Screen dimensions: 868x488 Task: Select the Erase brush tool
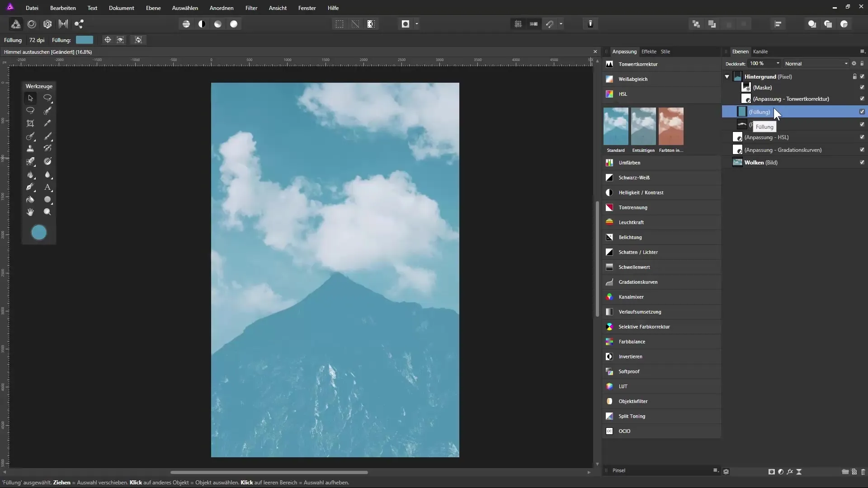point(30,161)
